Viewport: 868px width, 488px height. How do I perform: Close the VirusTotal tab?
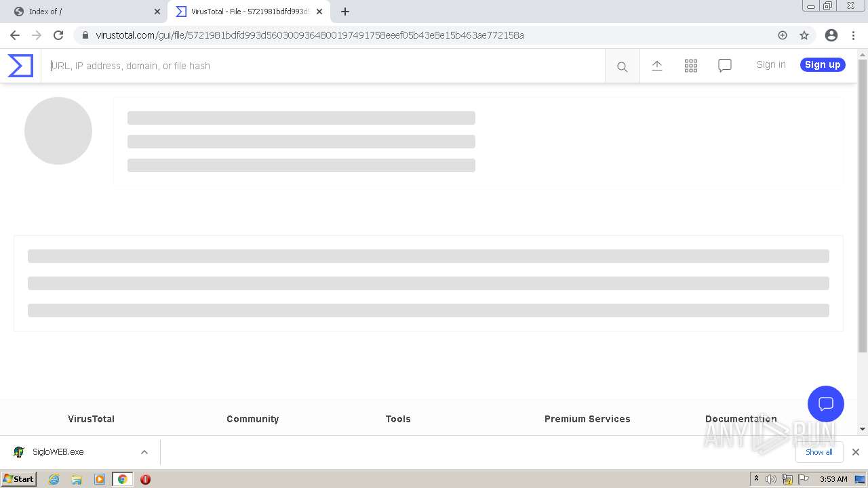(x=319, y=12)
